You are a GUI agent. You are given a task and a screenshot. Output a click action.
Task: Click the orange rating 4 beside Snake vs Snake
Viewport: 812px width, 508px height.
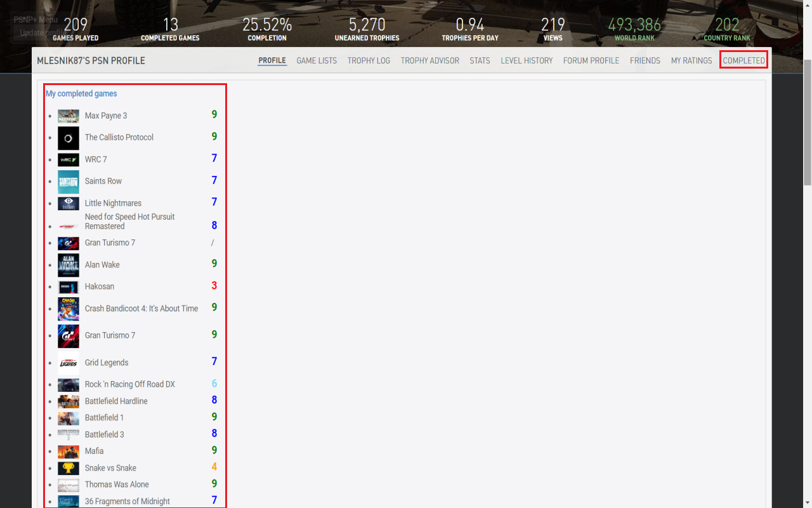(x=214, y=467)
